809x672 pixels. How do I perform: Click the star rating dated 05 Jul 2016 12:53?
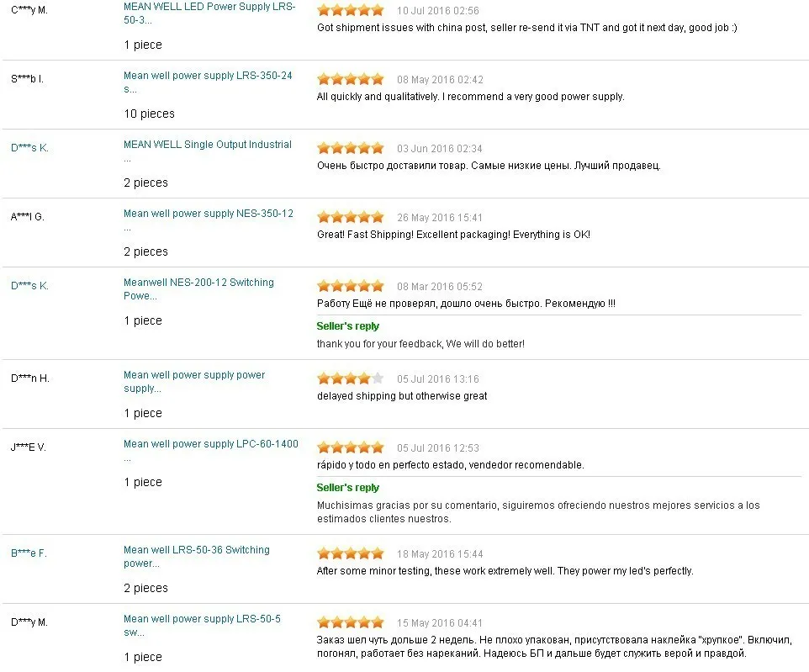click(350, 448)
